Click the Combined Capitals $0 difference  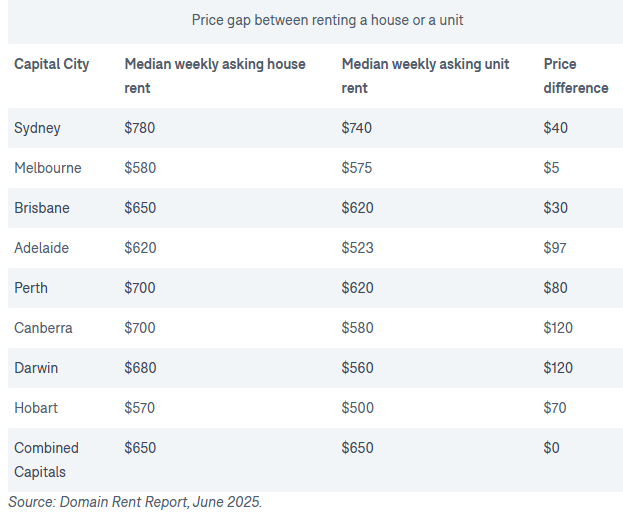click(552, 448)
